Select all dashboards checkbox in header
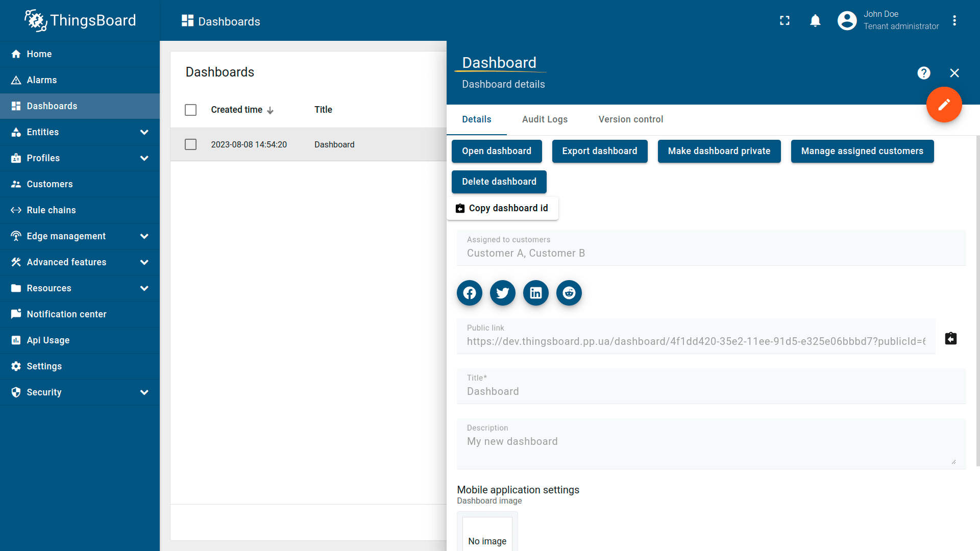Viewport: 980px width, 551px height. (190, 110)
